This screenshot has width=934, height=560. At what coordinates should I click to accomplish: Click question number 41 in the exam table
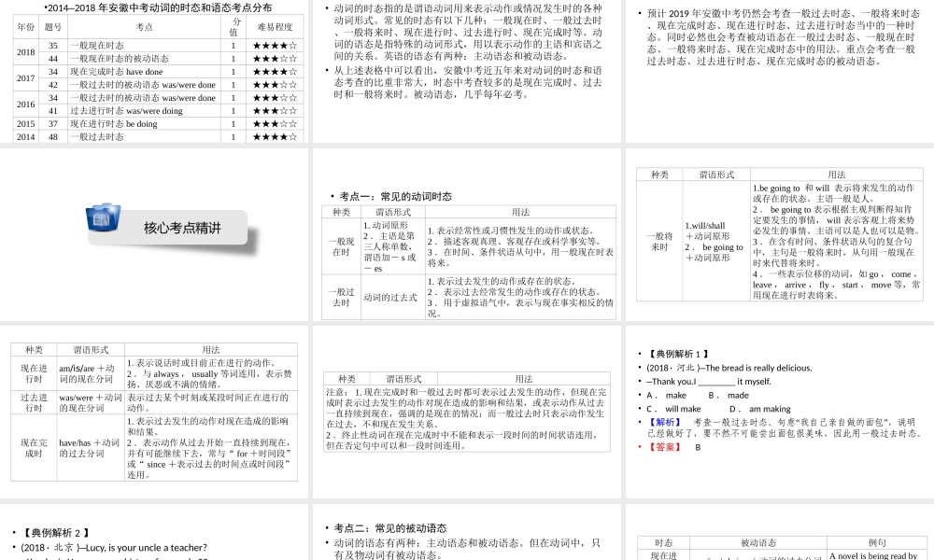point(53,111)
